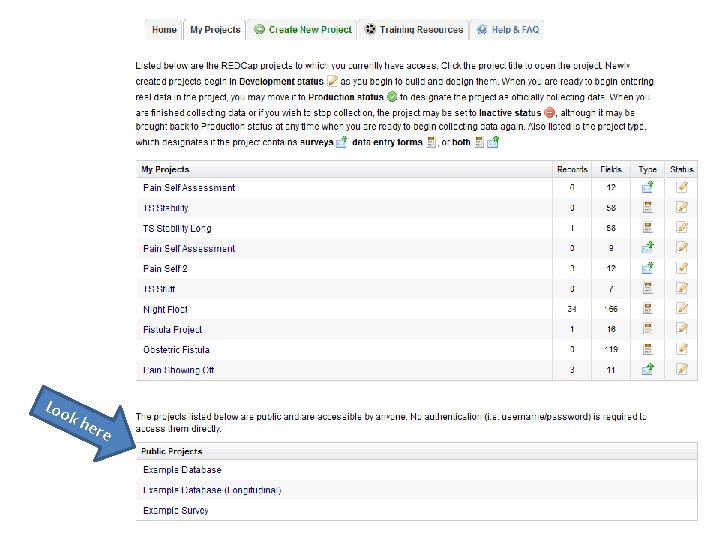Open the Pain Self 2 project
This screenshot has height=540, width=720.
(165, 269)
